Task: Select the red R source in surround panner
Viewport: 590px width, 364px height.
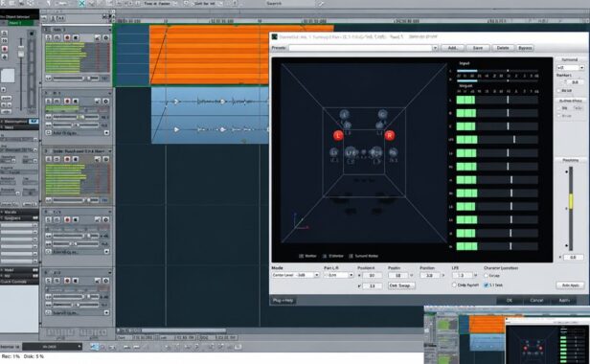Action: 390,135
